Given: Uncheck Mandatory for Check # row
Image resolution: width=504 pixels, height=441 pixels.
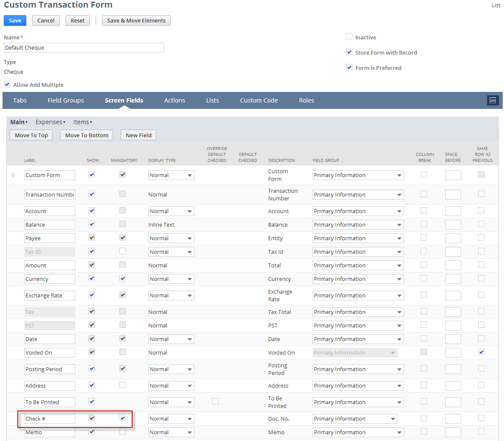Looking at the screenshot, I should pyautogui.click(x=122, y=418).
